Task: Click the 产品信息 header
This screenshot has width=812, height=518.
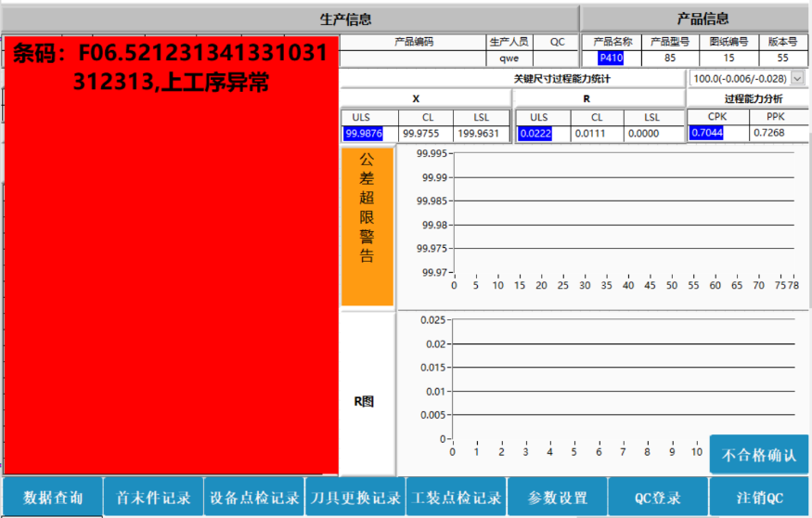Action: pos(694,19)
